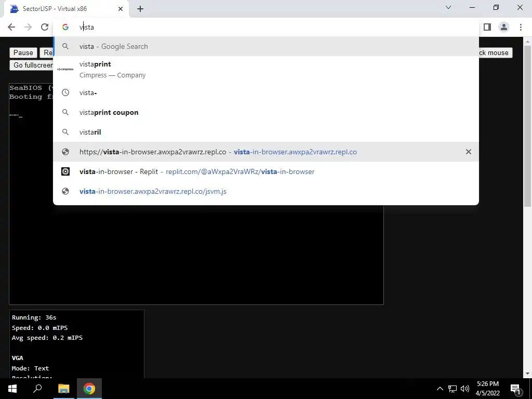The width and height of the screenshot is (532, 399).
Task: Open File Explorer from taskbar
Action: click(63, 389)
